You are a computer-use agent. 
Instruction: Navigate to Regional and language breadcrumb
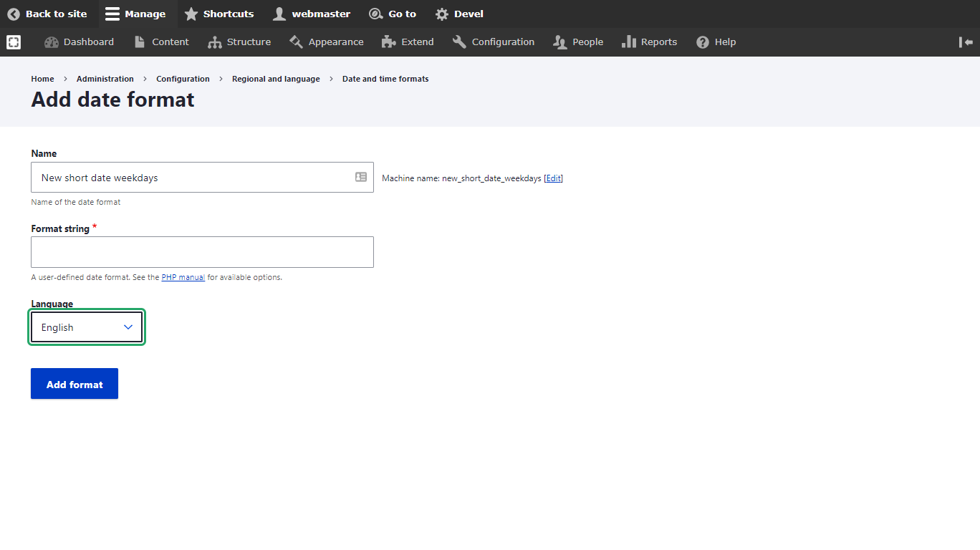(276, 79)
